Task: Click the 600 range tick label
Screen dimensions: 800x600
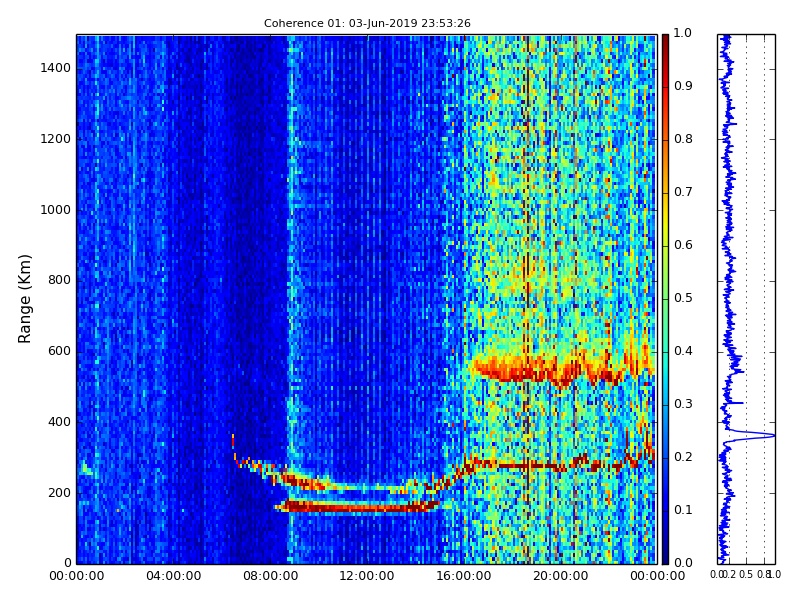Action: [59, 351]
